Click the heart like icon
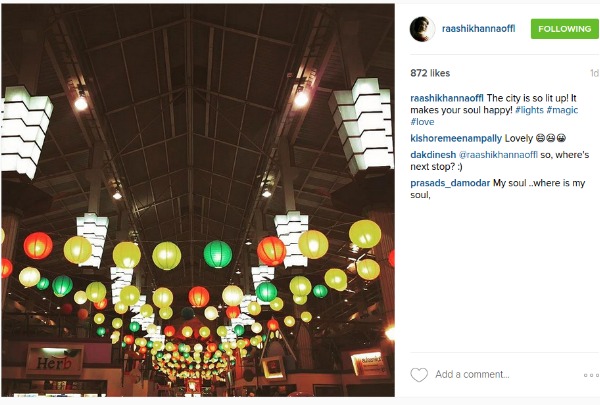Viewport: 600px width, 405px height. click(419, 374)
